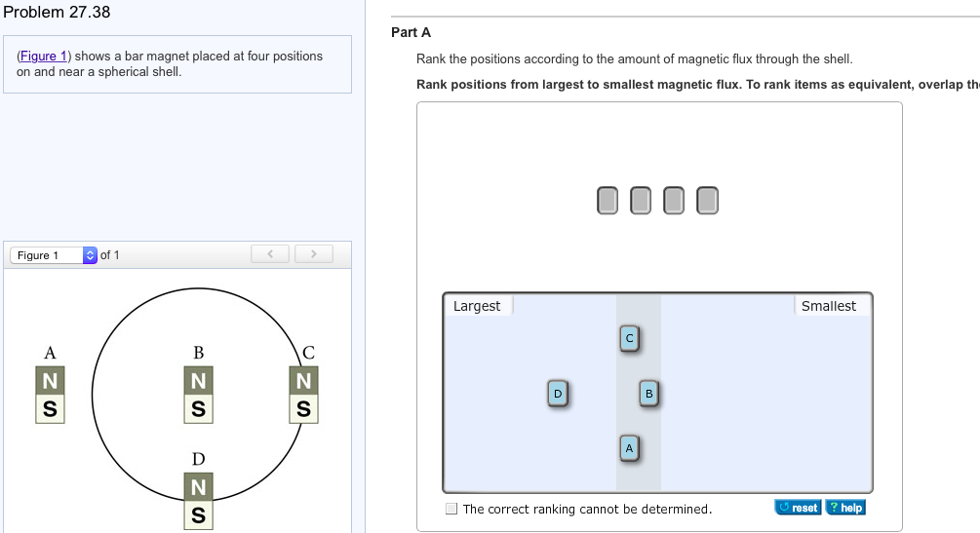Click the third empty gray tile slot

coord(674,200)
